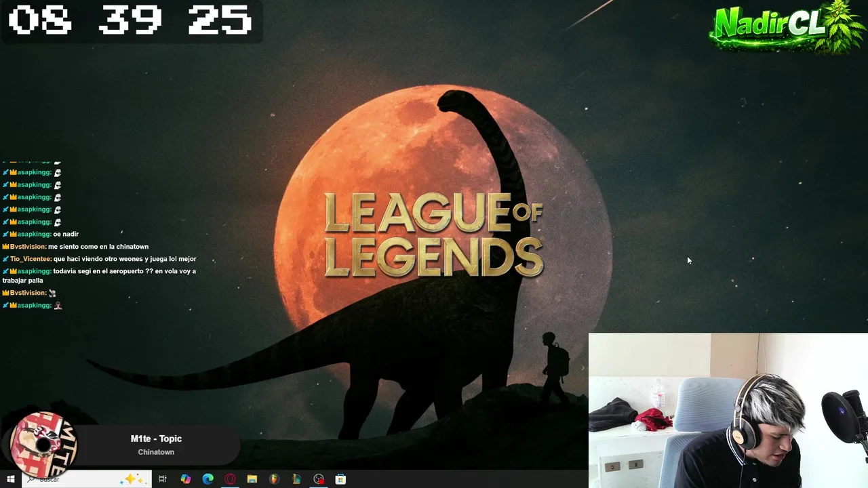Switch to the Opera GX browser
868x488 pixels.
coord(231,479)
